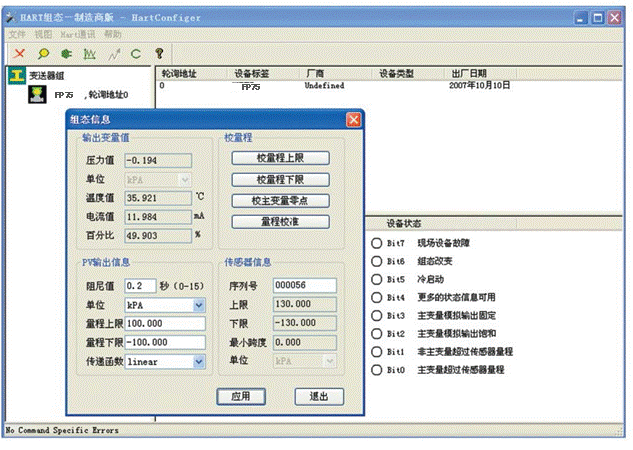Click the green gear configuration toolbar icon

click(68, 52)
